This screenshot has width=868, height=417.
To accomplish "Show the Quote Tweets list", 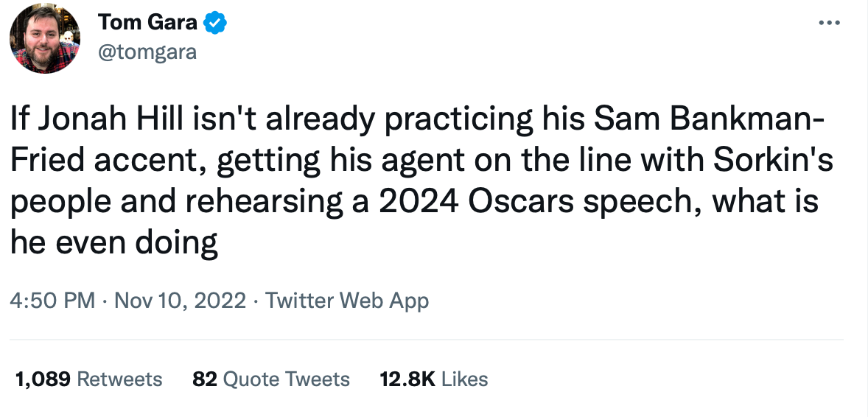I will [x=286, y=379].
